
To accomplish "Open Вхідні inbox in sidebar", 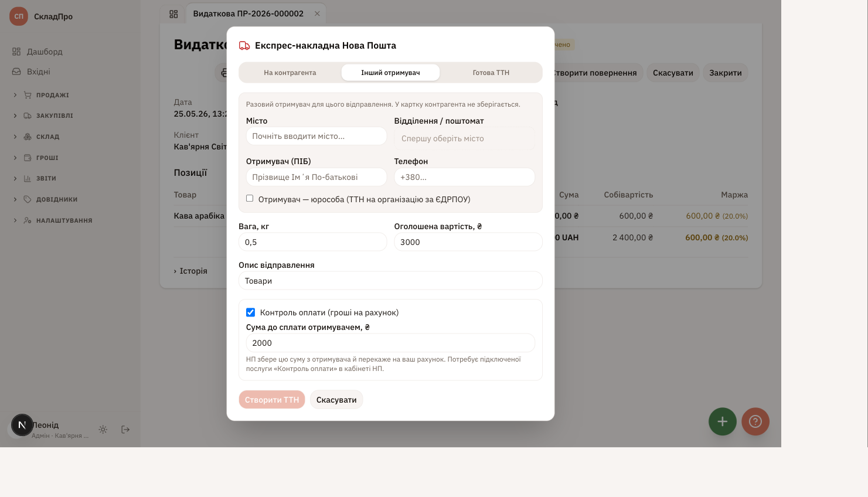I will 39,72.
